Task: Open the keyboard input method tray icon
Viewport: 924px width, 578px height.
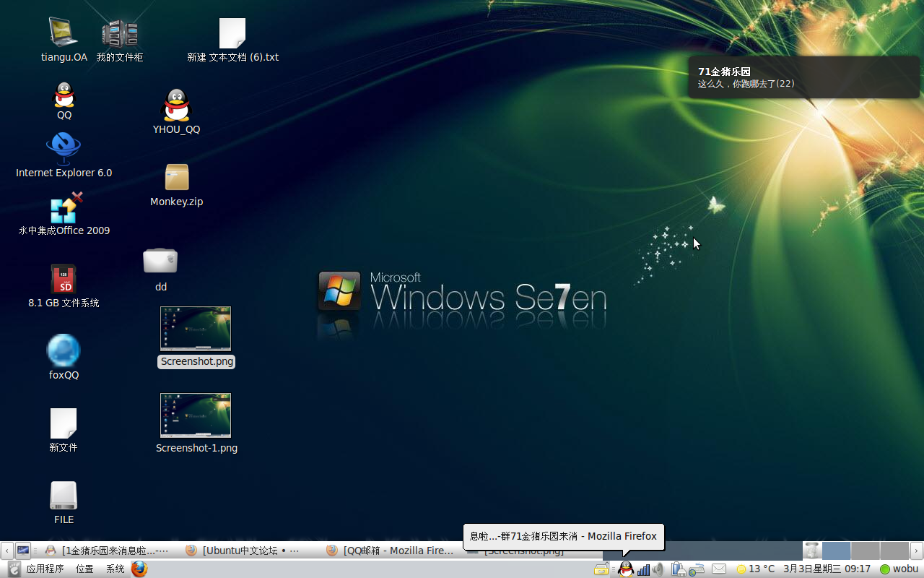Action: [696, 569]
